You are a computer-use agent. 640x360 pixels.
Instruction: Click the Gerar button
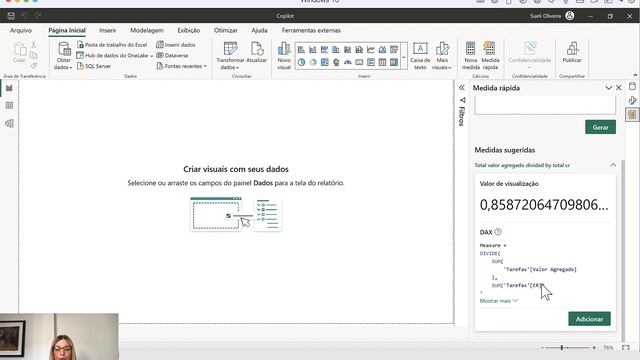600,127
